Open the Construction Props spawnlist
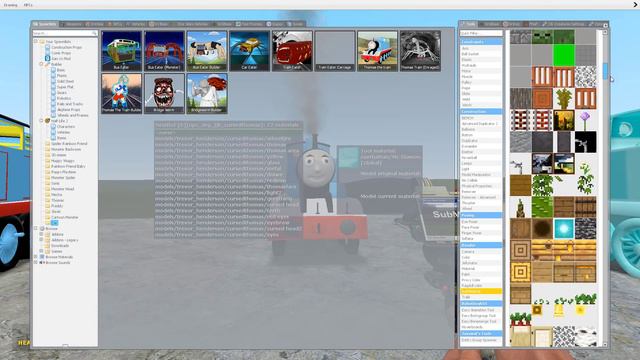Screen dimensions: 640x360 (x=66, y=47)
